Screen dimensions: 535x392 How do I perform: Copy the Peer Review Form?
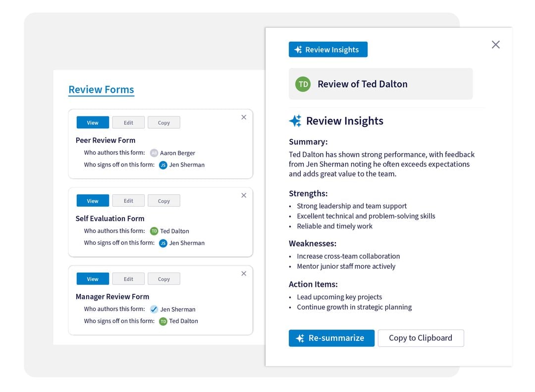coord(163,123)
